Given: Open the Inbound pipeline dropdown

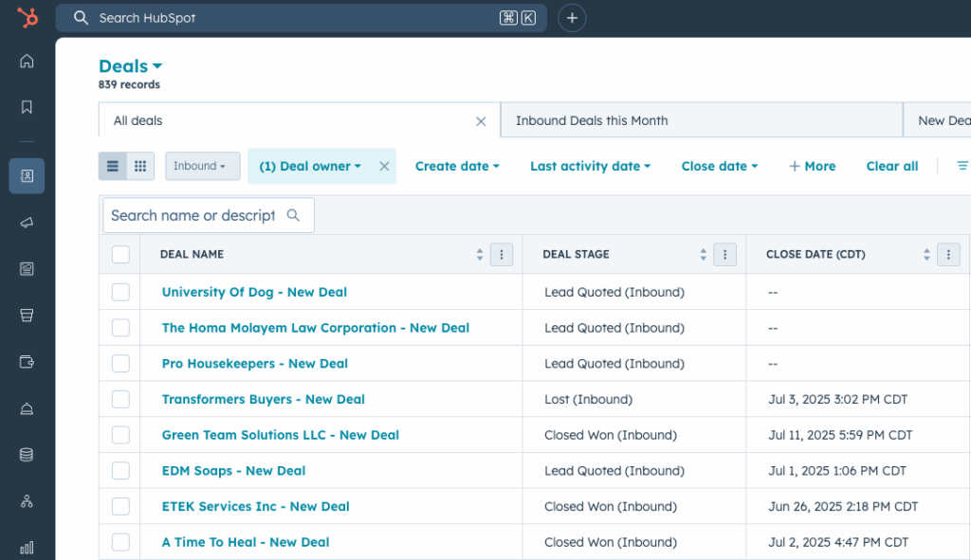Looking at the screenshot, I should point(202,166).
